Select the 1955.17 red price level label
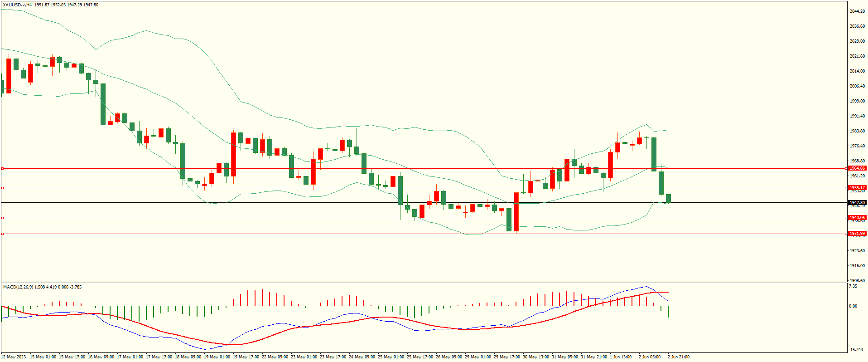868x362 pixels. click(857, 188)
